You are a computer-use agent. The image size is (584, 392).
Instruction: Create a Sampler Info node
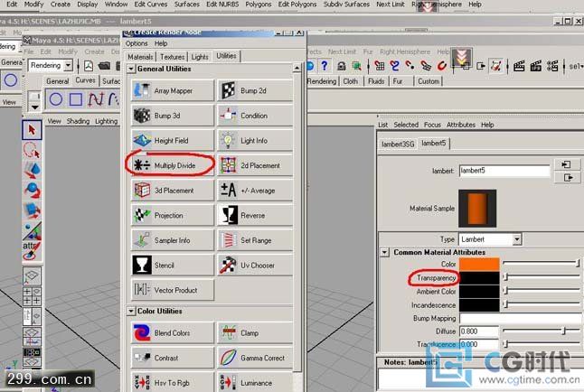pyautogui.click(x=173, y=240)
